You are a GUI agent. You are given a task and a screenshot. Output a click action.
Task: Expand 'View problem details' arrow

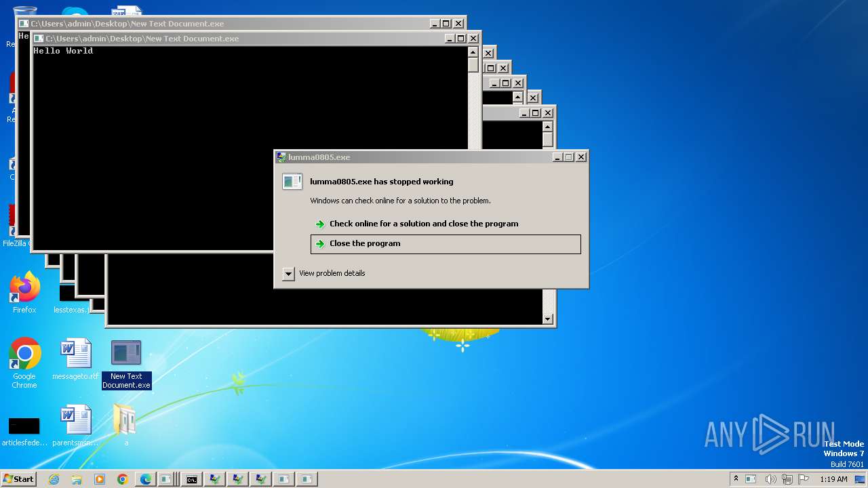point(288,274)
